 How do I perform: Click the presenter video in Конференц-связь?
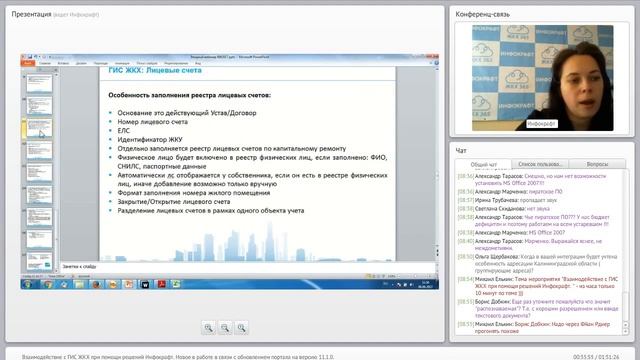pyautogui.click(x=542, y=78)
